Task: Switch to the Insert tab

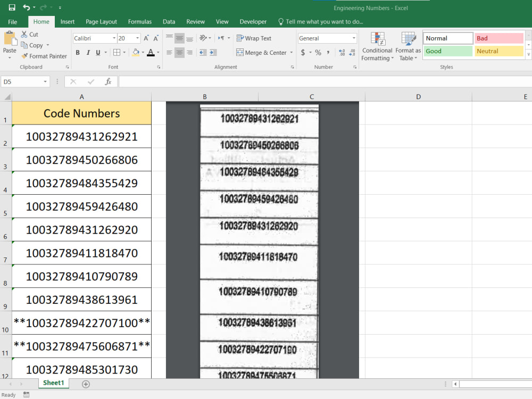Action: pos(68,22)
